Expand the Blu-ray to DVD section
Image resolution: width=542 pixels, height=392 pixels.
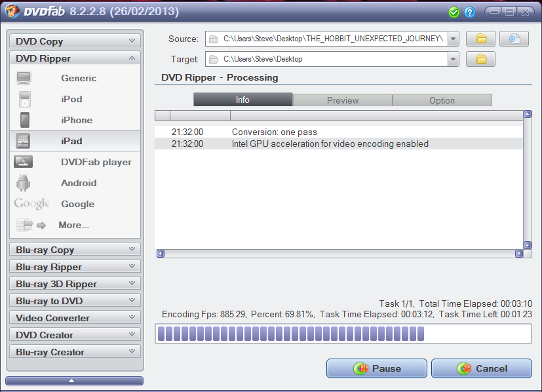tap(75, 300)
